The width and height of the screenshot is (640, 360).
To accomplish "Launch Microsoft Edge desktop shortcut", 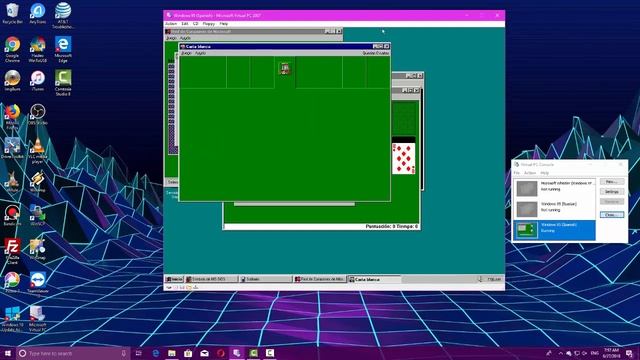I will pyautogui.click(x=63, y=50).
